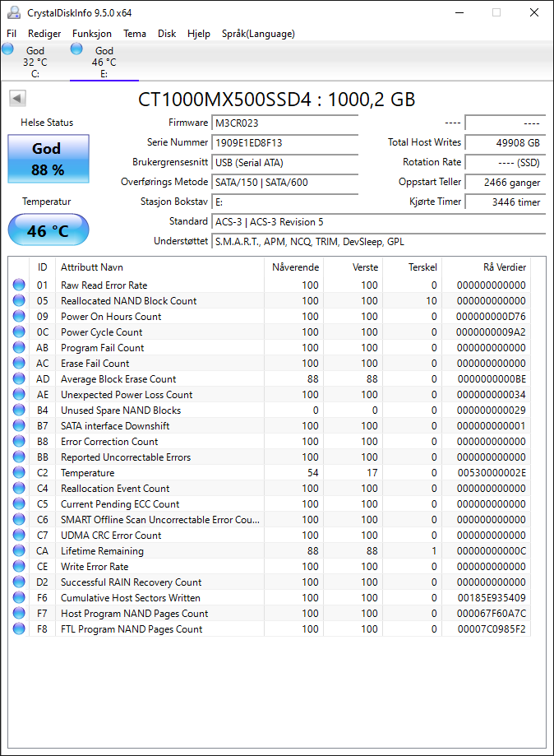This screenshot has height=756, width=554.
Task: Click the status orb for Raw Read Error Rate
Action: point(19,285)
